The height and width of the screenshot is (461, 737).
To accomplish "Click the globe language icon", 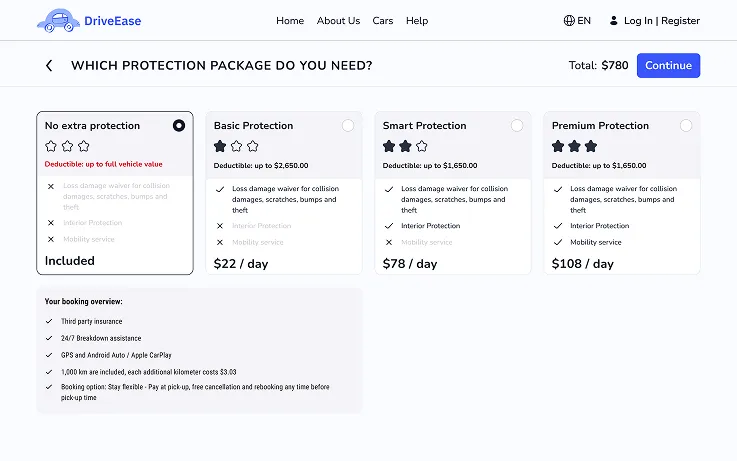I will point(569,20).
